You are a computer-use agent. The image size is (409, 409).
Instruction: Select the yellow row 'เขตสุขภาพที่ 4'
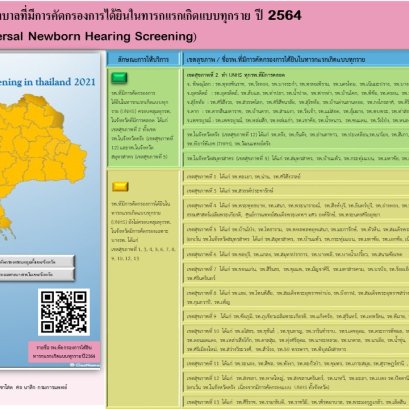tap(296, 210)
